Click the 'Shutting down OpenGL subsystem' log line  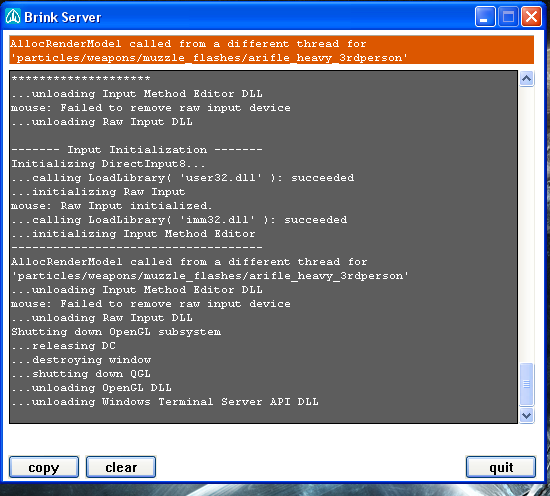(116, 332)
